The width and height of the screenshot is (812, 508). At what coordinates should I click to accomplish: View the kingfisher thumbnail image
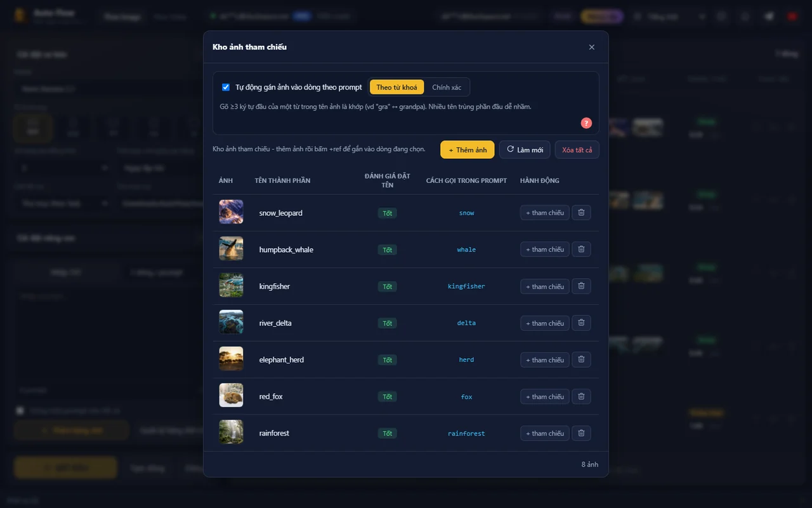(x=231, y=285)
